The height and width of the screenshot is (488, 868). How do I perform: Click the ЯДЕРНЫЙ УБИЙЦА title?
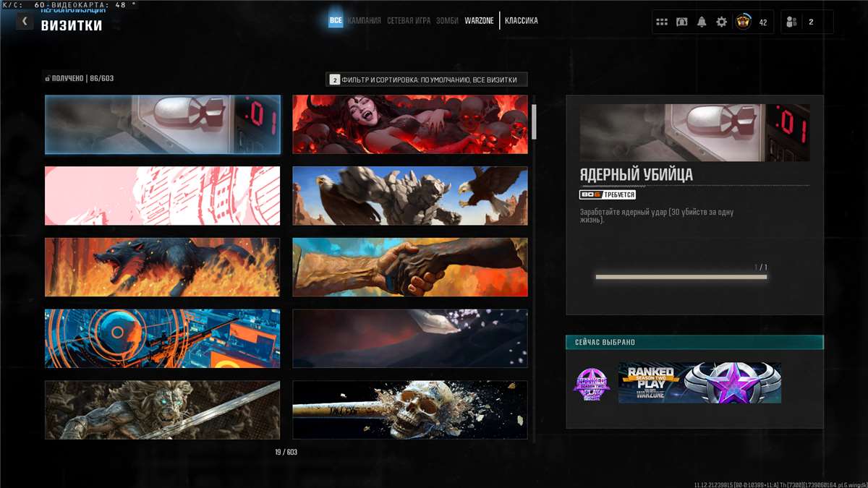(x=636, y=175)
